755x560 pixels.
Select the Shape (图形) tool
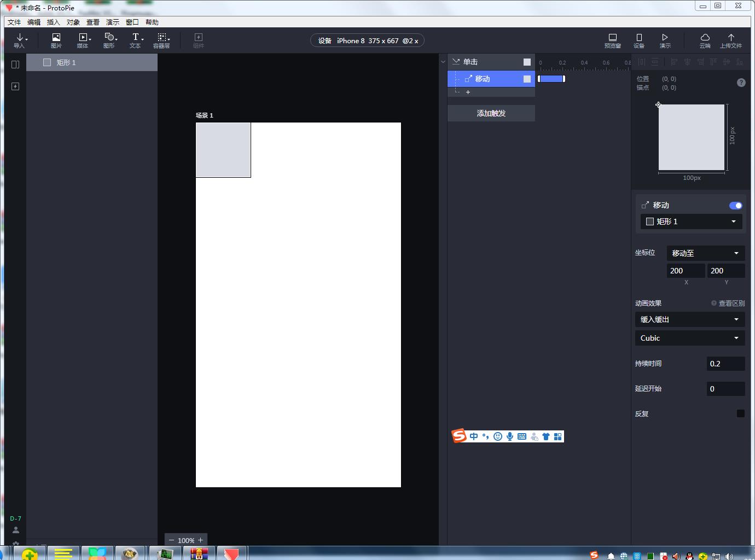click(109, 40)
